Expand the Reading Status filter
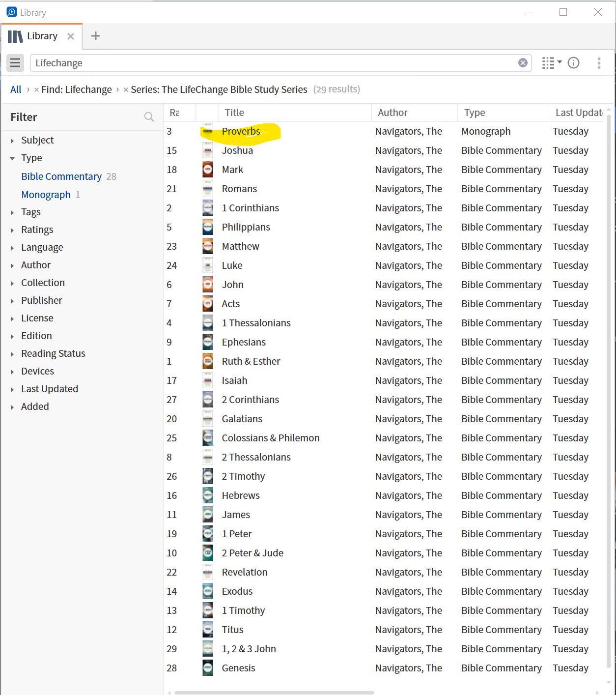 pos(12,354)
